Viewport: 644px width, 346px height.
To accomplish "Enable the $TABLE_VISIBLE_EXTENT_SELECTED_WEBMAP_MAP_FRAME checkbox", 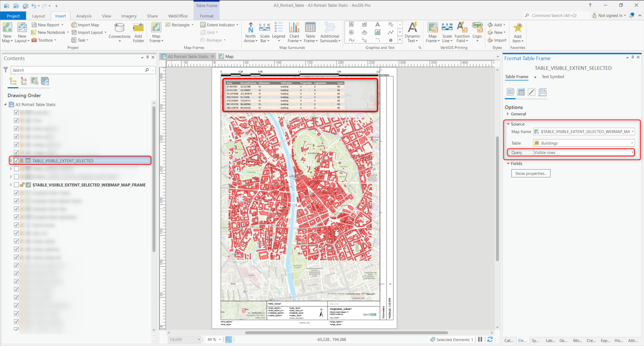I will pos(16,185).
